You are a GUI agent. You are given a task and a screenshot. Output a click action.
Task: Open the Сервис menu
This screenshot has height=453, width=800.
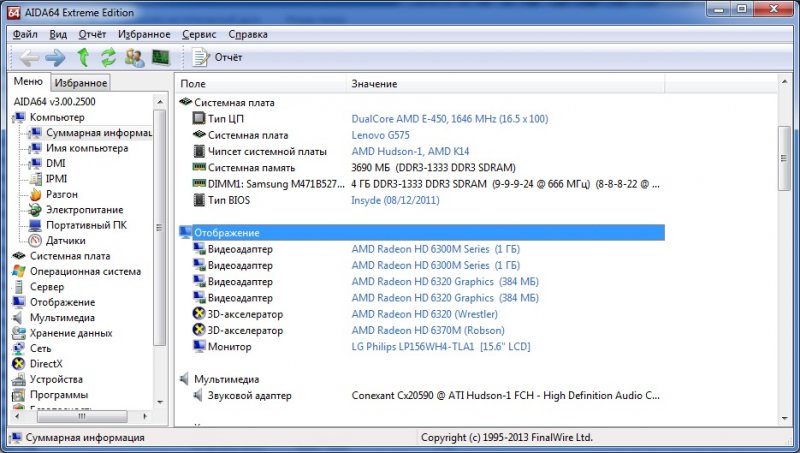coord(198,34)
